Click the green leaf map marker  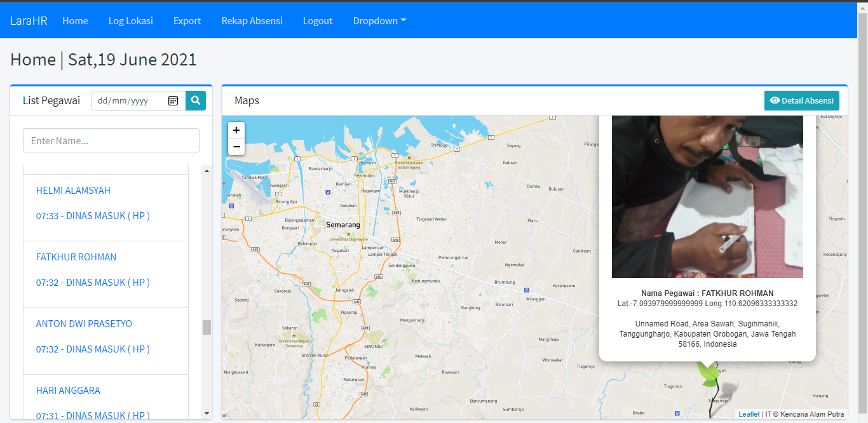(x=708, y=374)
